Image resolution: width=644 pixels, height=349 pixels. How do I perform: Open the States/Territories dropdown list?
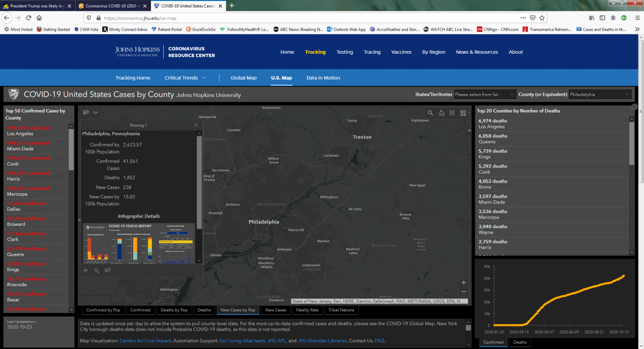[x=485, y=94]
